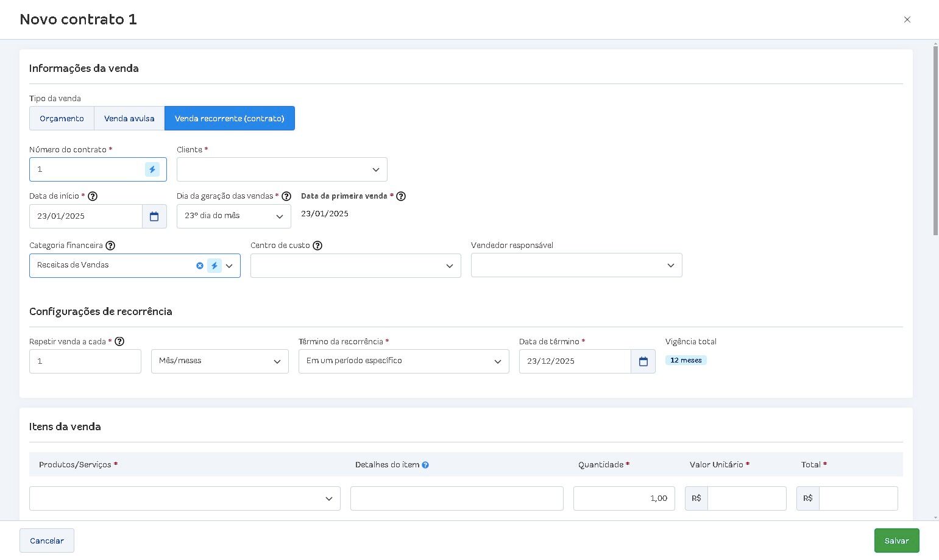Screen dimensions: 939x560
Task: Show help tooltip for Detalhes do item
Action: tap(425, 465)
